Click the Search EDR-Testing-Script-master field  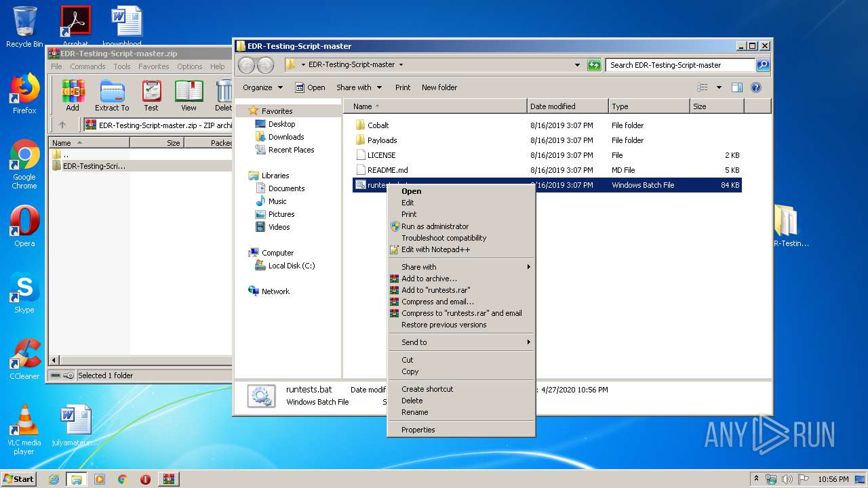679,65
